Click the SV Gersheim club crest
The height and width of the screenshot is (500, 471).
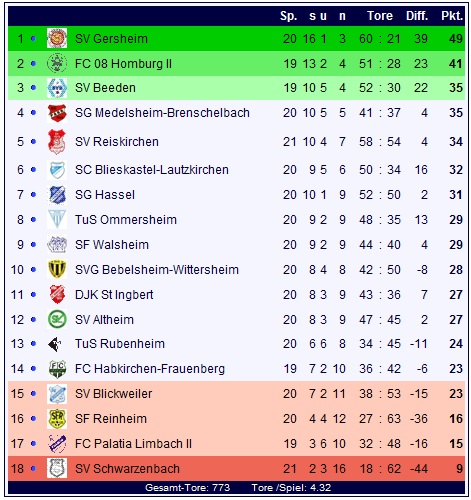57,38
